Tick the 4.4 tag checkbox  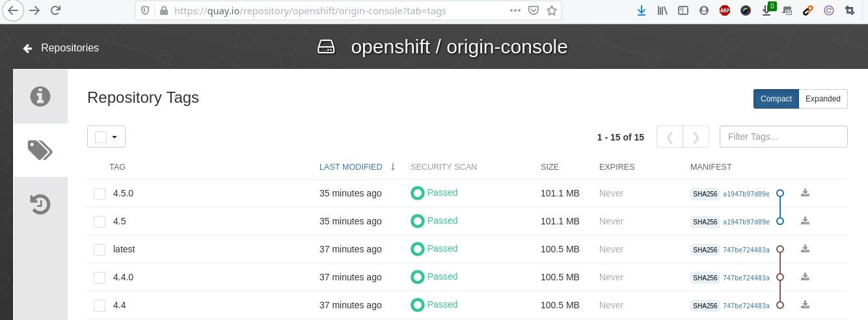tap(100, 306)
